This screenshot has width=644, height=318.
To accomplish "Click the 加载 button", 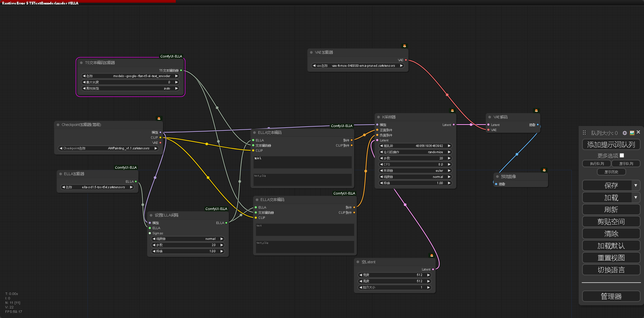I will [607, 198].
